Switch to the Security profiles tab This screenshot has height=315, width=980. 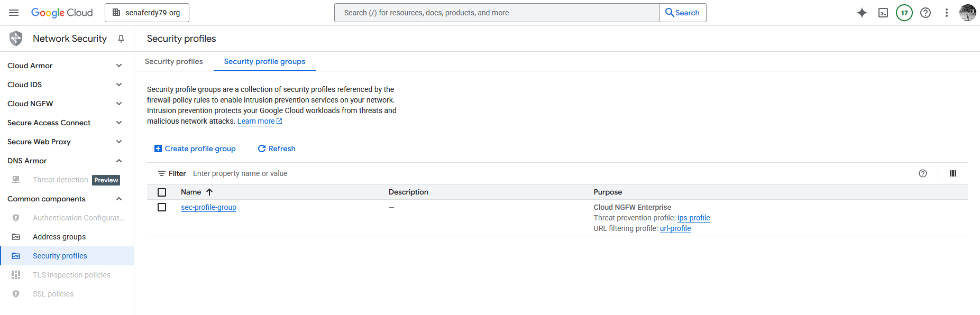(x=173, y=61)
